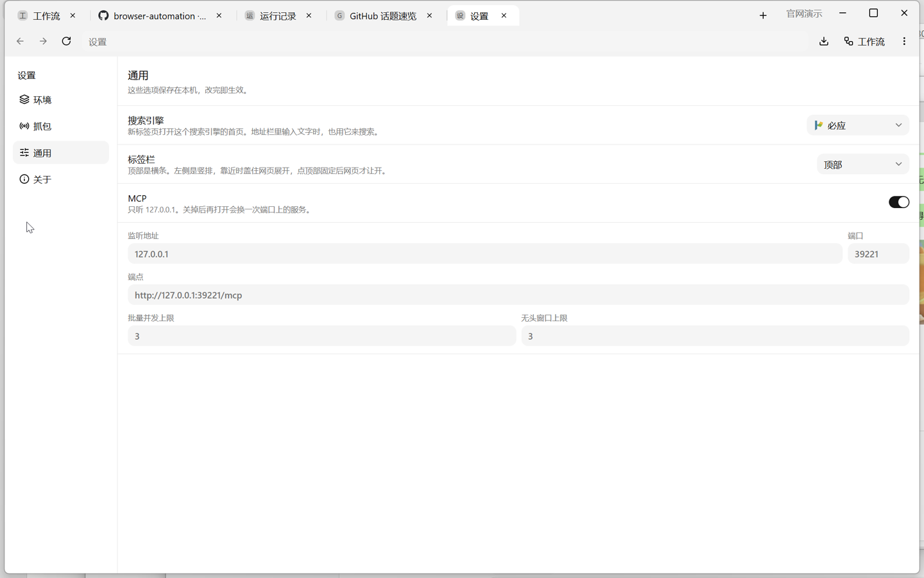Close the 设置 tab
Image resolution: width=924 pixels, height=578 pixels.
[504, 15]
